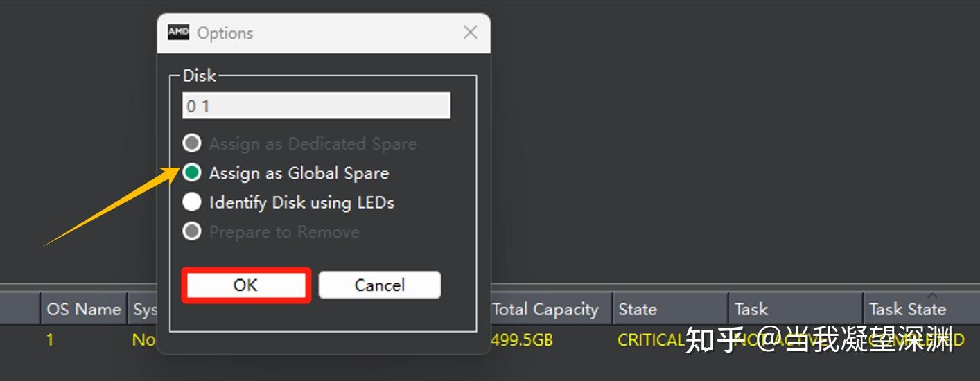Select the 499.5GB capacity cell
The height and width of the screenshot is (381, 980).
(522, 340)
